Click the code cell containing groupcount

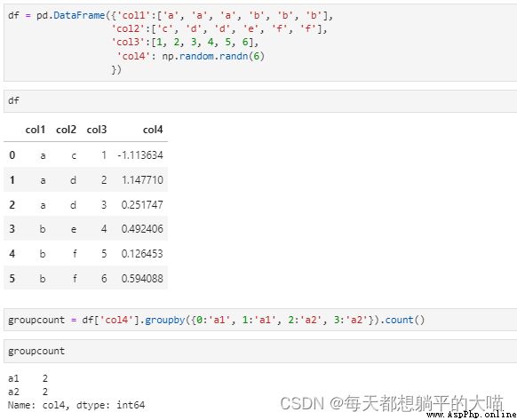(260, 351)
